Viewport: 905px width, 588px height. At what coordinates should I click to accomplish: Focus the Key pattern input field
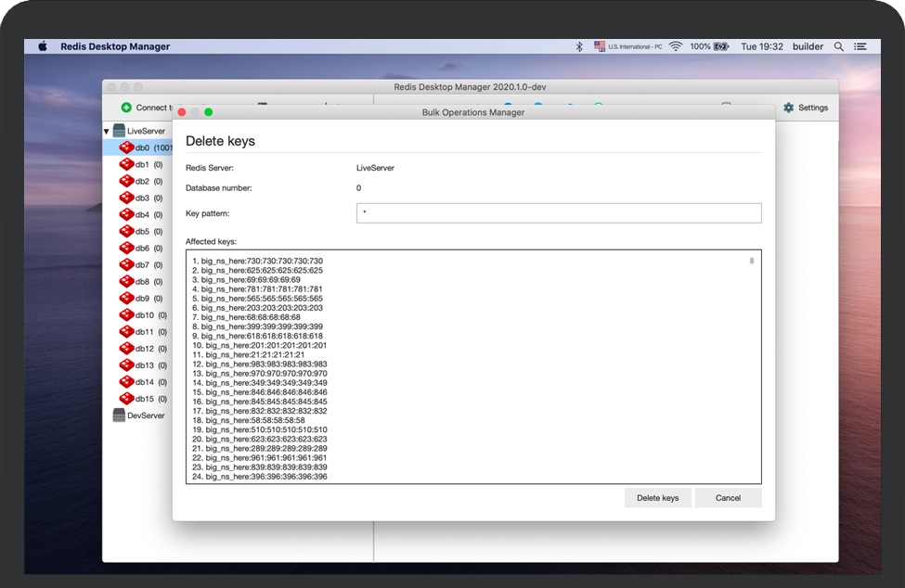coord(559,213)
